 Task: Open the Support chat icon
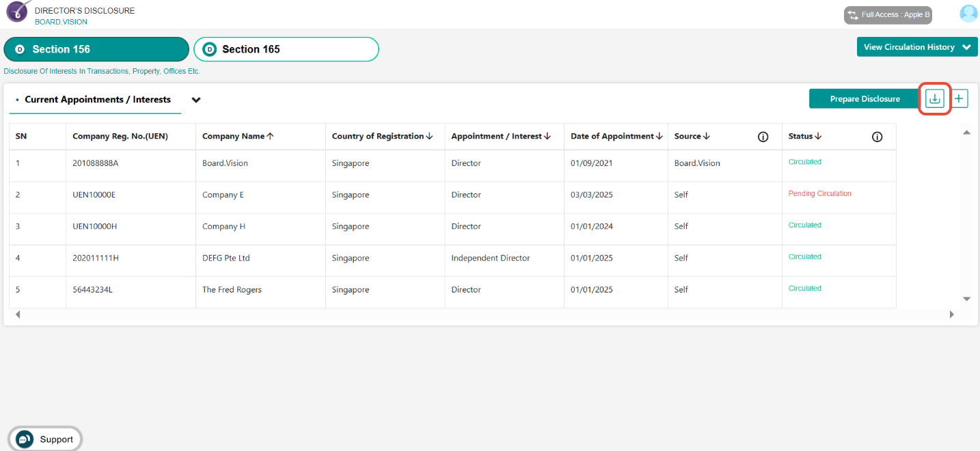point(25,439)
